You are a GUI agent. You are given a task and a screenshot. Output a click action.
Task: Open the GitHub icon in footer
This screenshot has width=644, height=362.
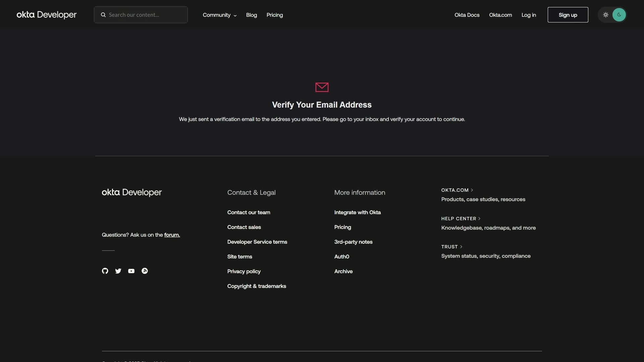click(x=105, y=271)
